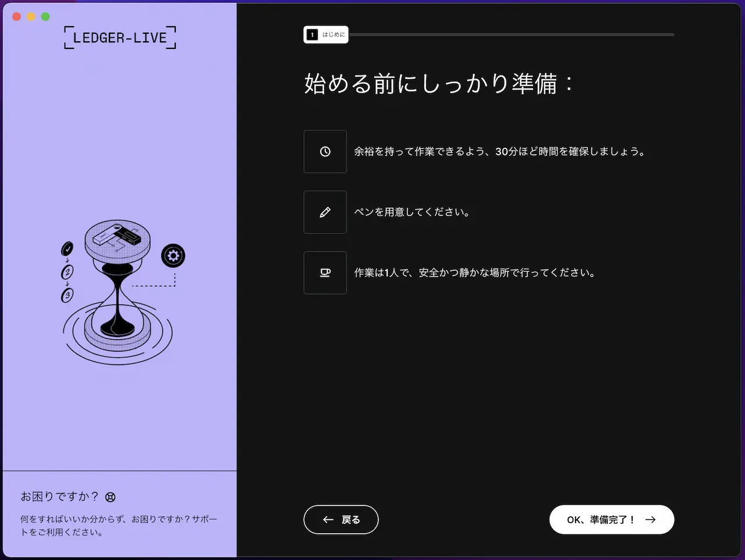
Task: Go back with the 戻る button
Action: (341, 519)
